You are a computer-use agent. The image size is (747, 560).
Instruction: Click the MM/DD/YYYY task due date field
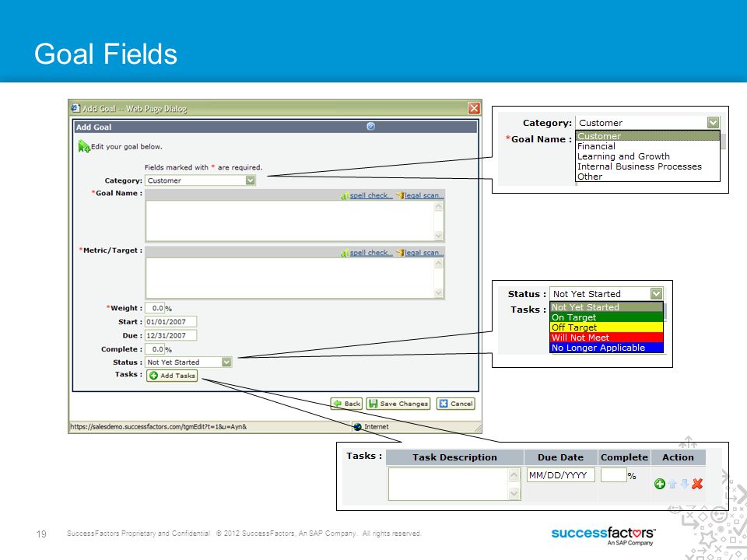click(561, 474)
